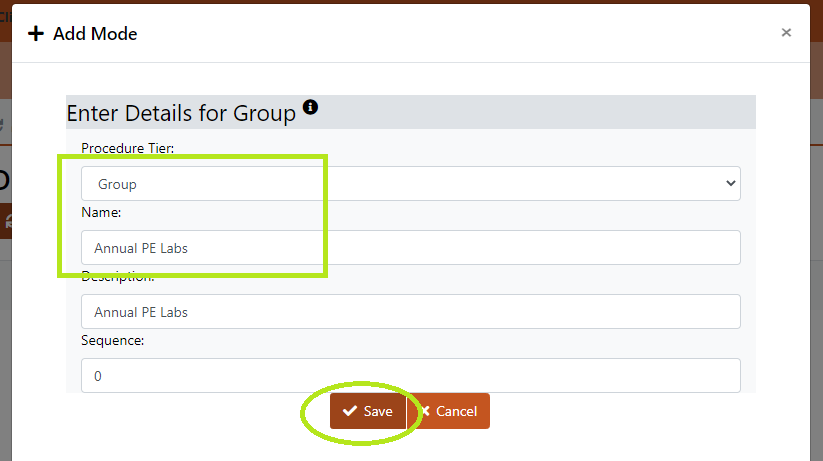The image size is (823, 461).
Task: Click the Add Mode dialog title text
Action: tap(95, 34)
